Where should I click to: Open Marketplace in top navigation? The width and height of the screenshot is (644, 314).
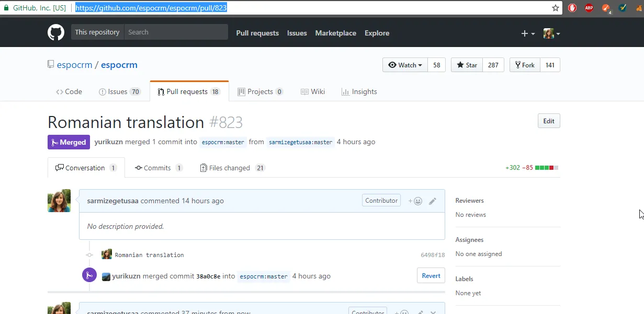[x=335, y=33]
